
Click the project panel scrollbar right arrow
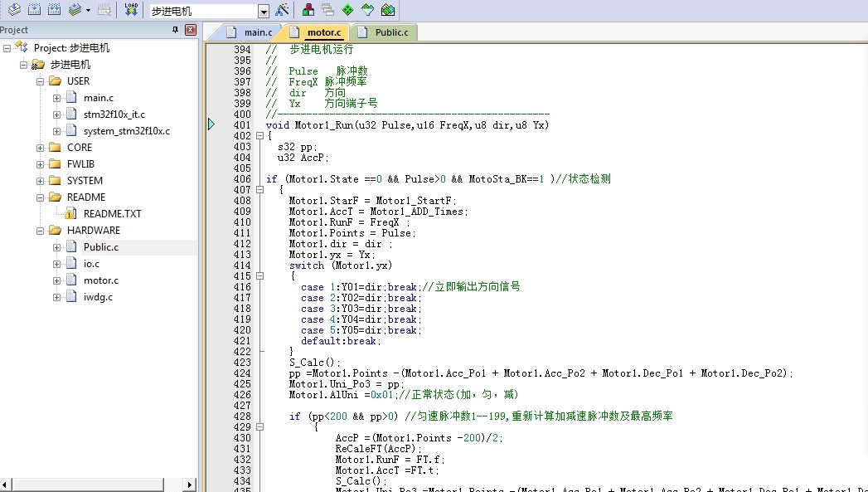(189, 485)
